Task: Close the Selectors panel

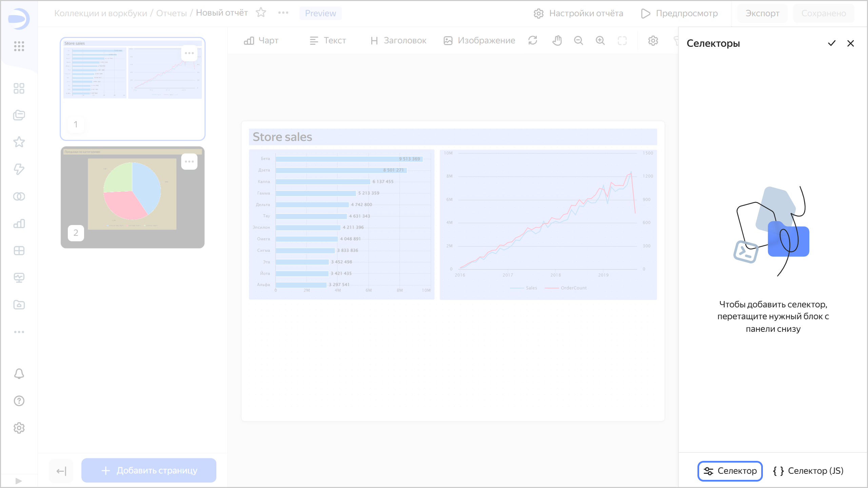Action: coord(850,43)
